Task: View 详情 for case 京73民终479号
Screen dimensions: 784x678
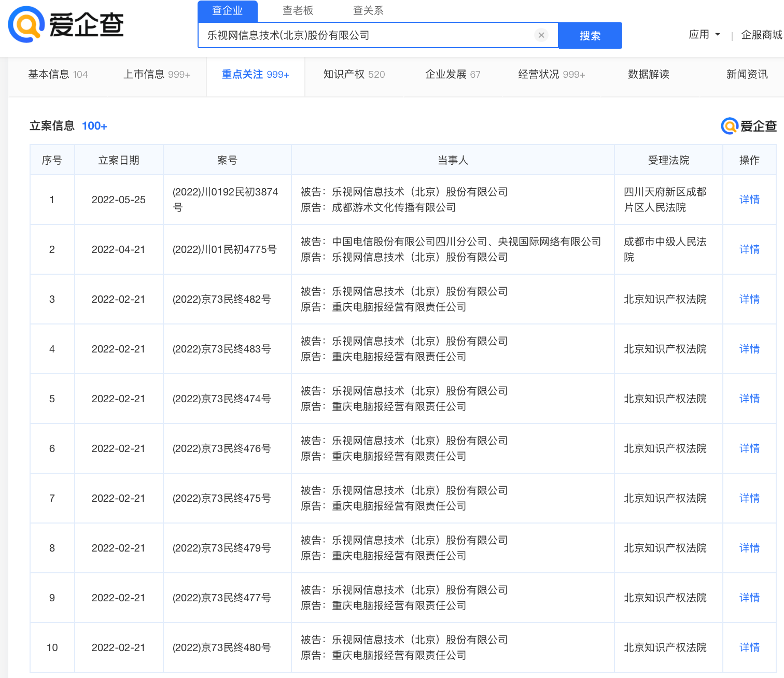Action: tap(749, 548)
